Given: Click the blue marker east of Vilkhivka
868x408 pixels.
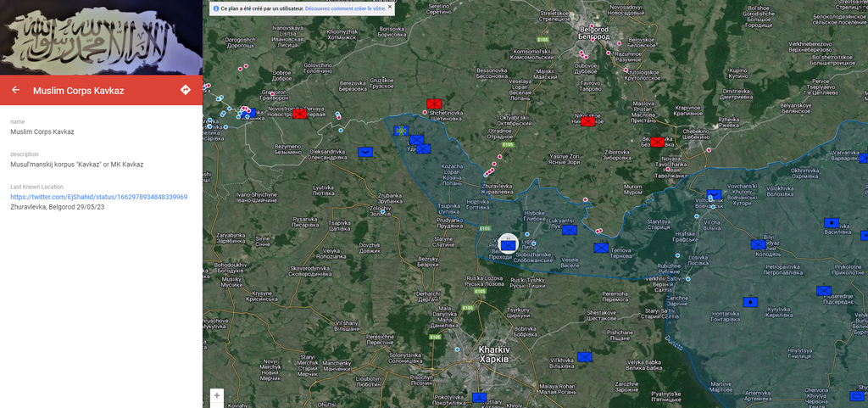Looking at the screenshot, I should pos(584,357).
